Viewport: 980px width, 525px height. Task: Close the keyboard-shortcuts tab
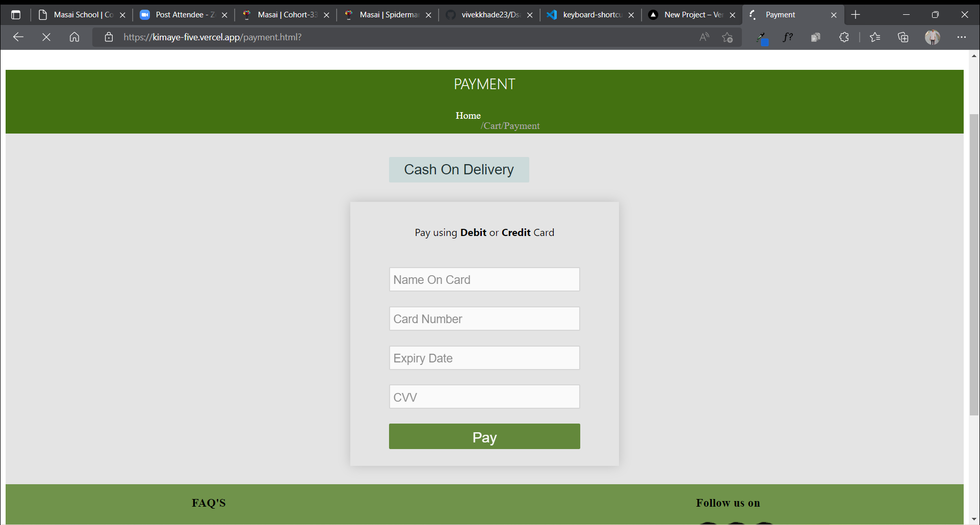[x=631, y=15]
